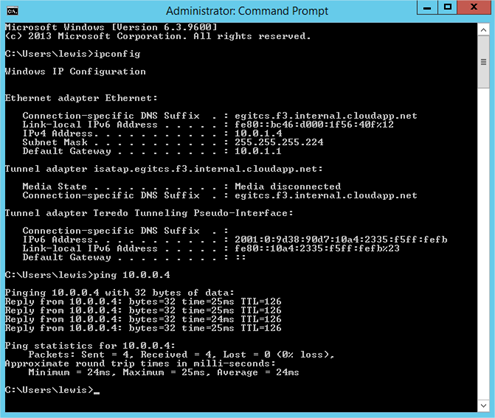
Task: Click the Administrator: Command Prompt title text
Action: pyautogui.click(x=247, y=11)
